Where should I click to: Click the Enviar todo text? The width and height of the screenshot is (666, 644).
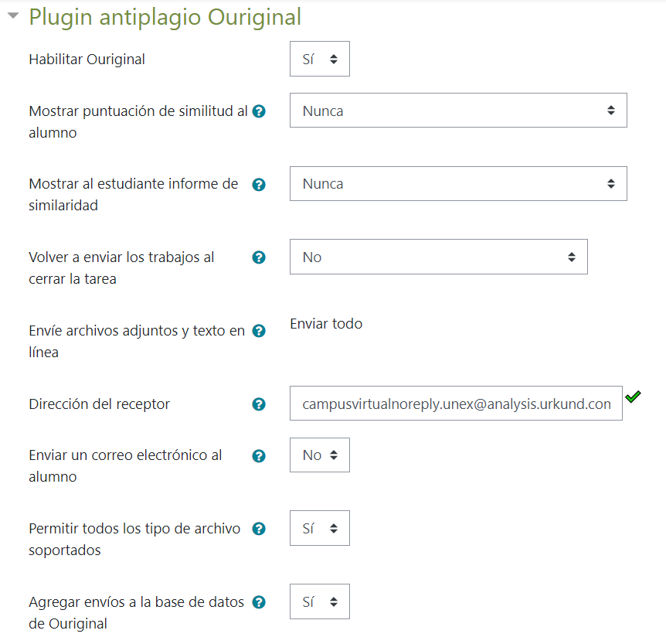click(326, 324)
